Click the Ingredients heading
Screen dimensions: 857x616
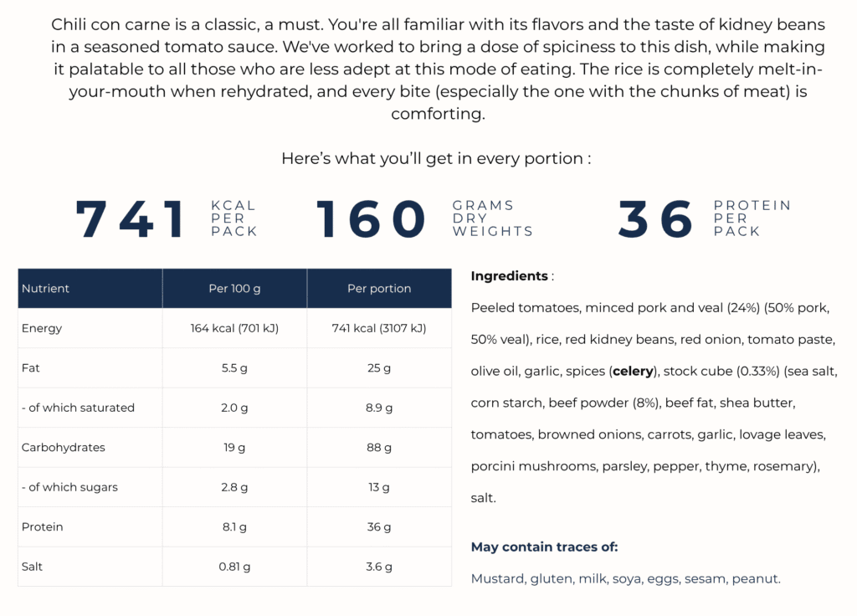[509, 275]
